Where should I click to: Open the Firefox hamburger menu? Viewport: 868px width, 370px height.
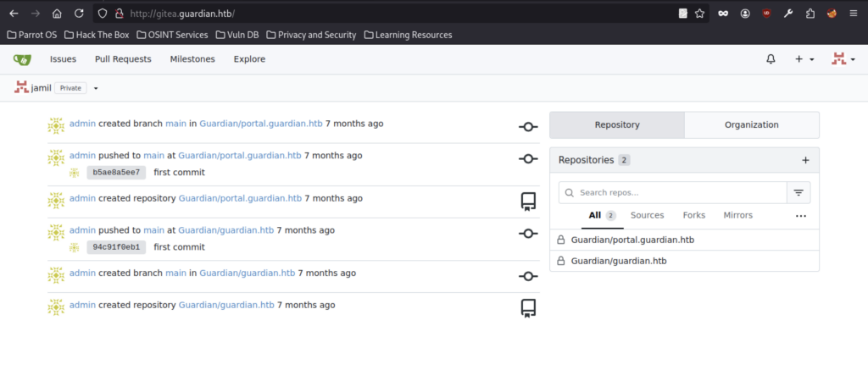coord(854,14)
